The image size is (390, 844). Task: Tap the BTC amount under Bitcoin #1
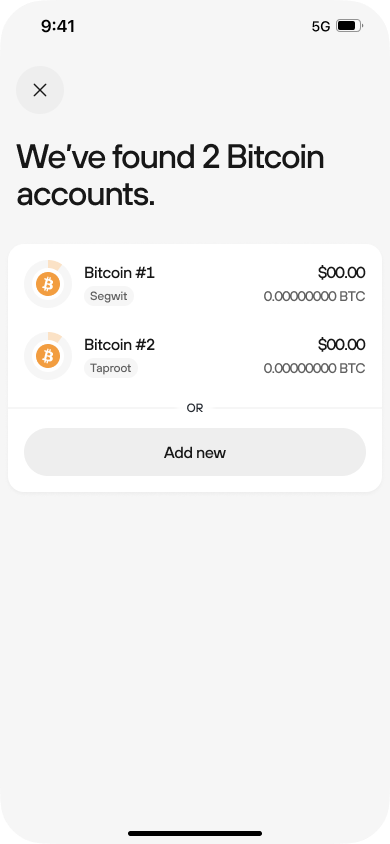tap(314, 297)
